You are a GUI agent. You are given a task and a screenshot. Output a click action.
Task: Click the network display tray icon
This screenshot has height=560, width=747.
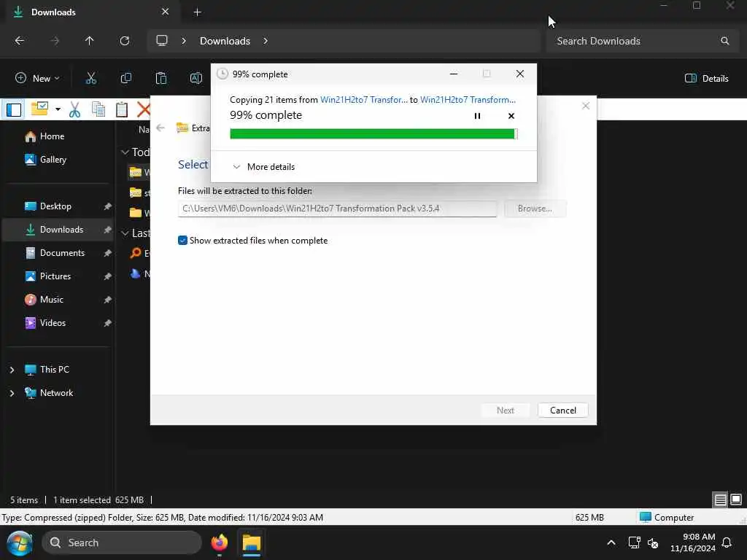coord(634,542)
